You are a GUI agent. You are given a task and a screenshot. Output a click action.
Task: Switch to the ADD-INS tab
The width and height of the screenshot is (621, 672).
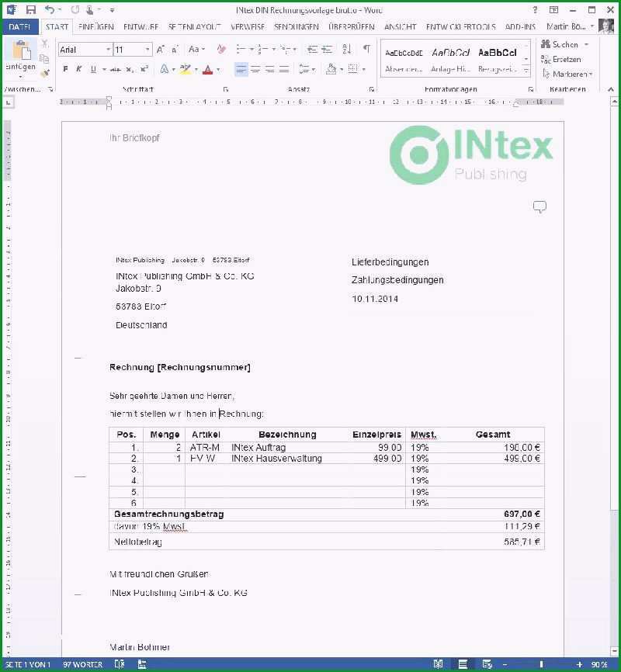pyautogui.click(x=520, y=26)
